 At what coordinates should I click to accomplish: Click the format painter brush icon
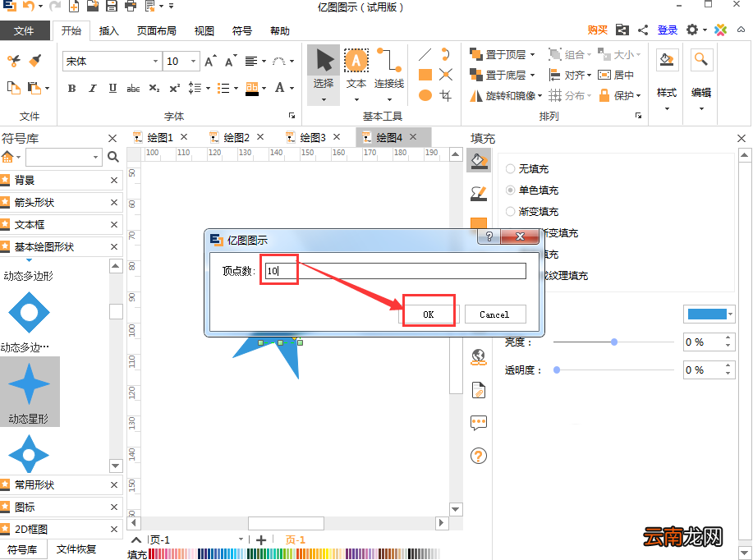[x=35, y=61]
